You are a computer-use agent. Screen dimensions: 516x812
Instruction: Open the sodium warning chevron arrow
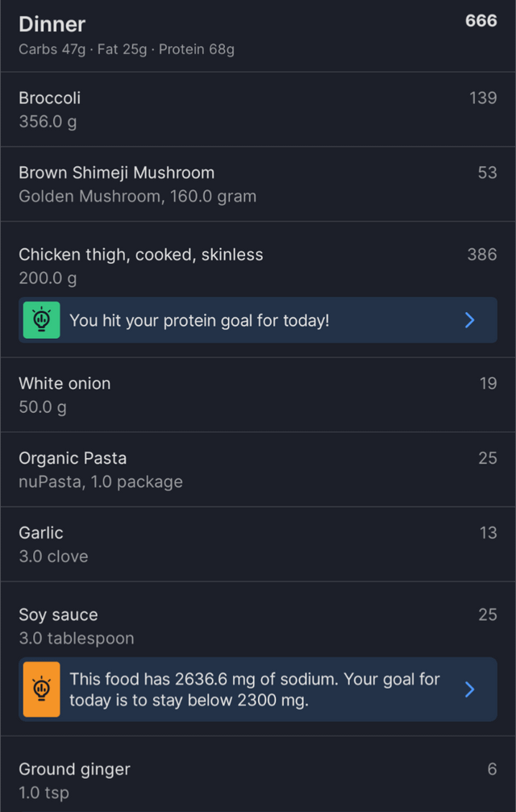469,689
